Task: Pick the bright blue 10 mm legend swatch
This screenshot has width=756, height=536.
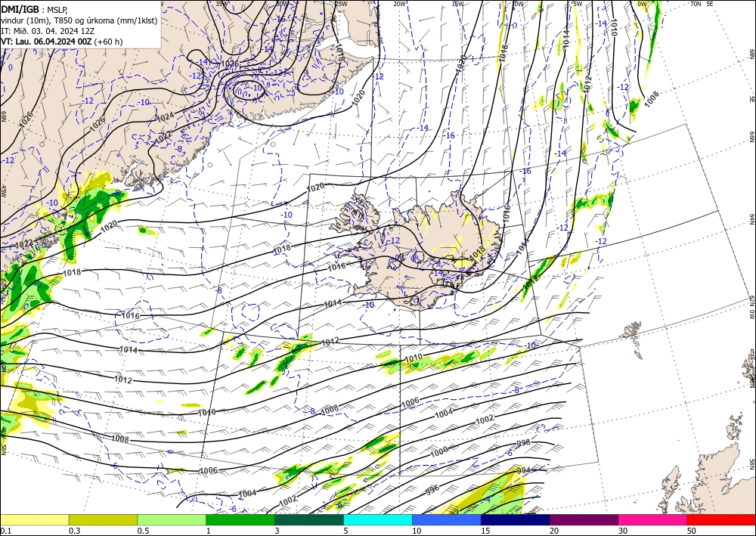Action: [447, 519]
